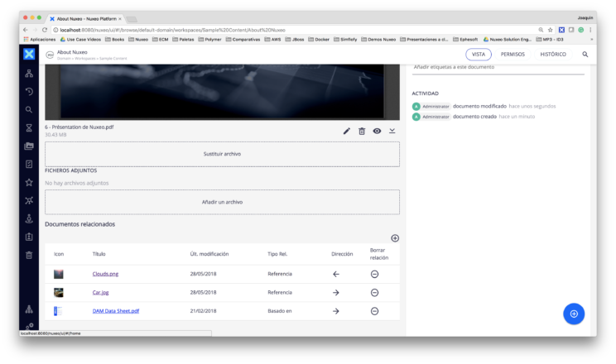
Task: Open the assets collections icon
Action: 29,146
